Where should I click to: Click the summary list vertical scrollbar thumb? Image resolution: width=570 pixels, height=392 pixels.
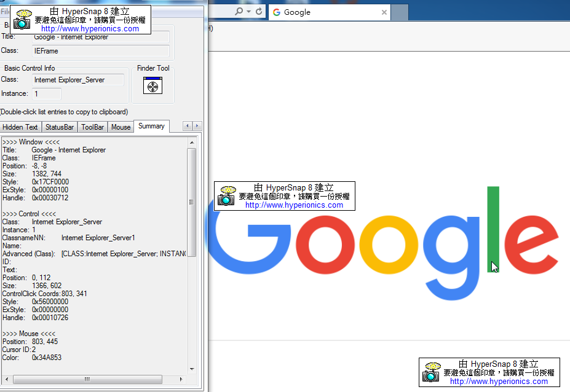(192, 202)
